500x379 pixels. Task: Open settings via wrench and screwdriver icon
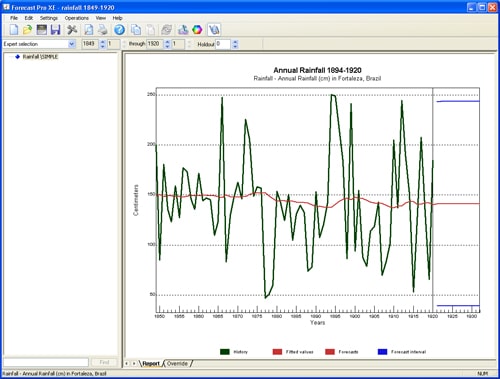click(x=72, y=30)
